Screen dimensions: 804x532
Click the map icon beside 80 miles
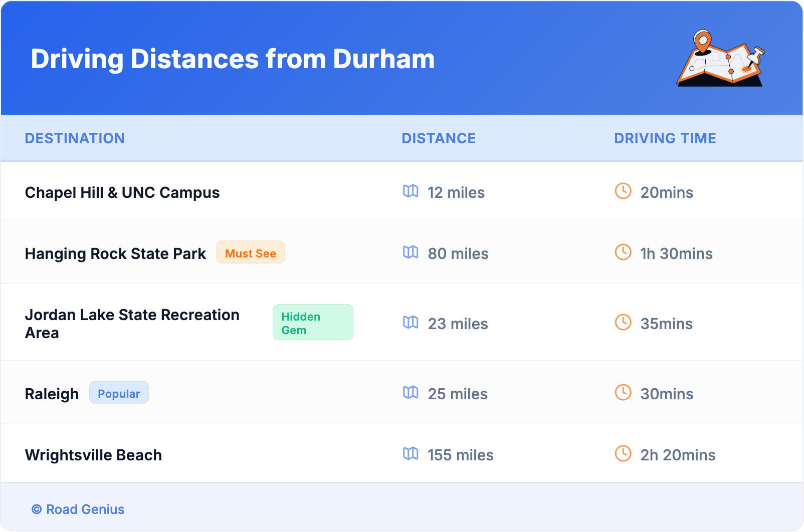click(x=411, y=252)
